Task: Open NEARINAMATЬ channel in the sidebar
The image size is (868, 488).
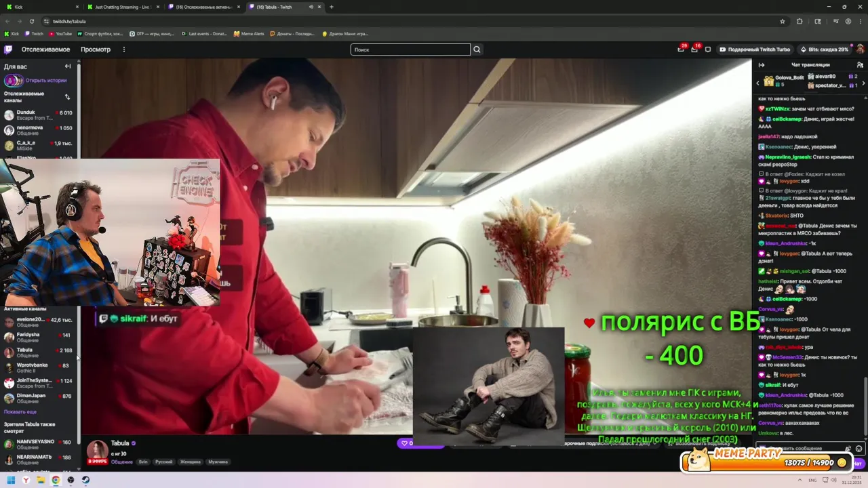Action: click(39, 460)
